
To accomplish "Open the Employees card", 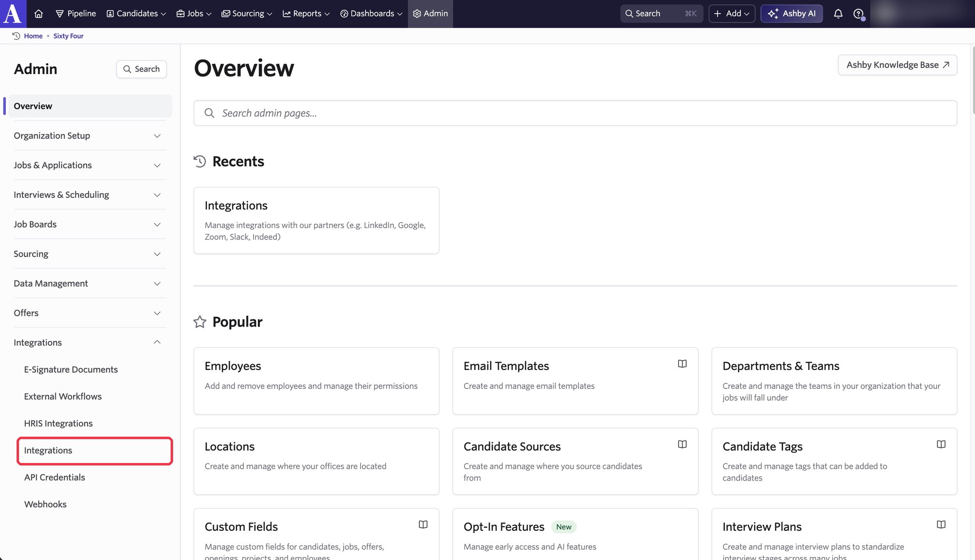I will (316, 381).
